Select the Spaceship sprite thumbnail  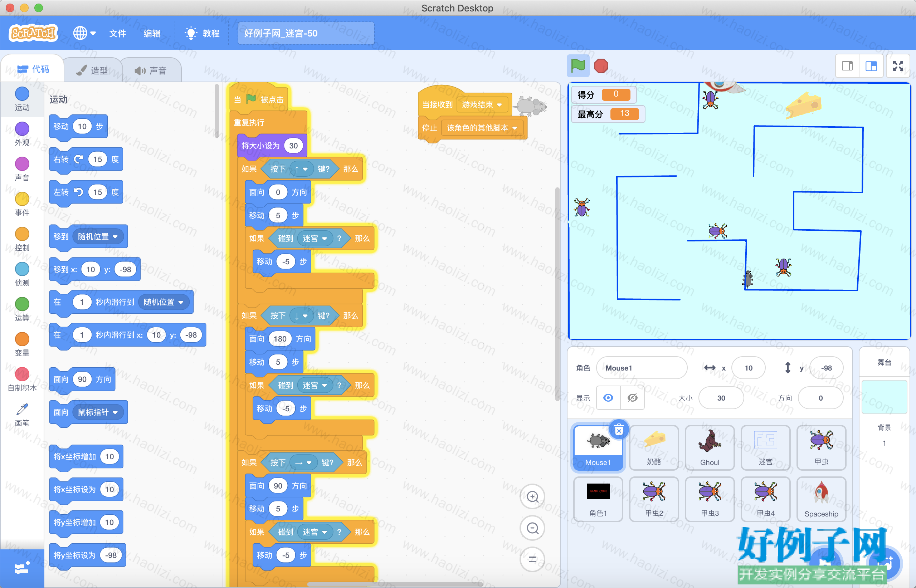click(821, 499)
